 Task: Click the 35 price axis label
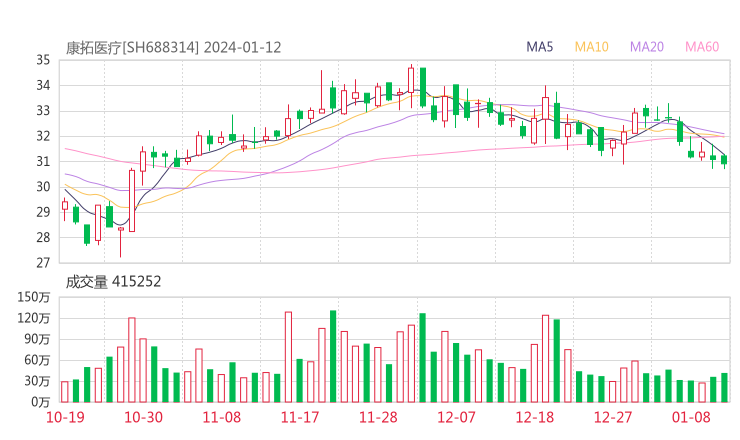click(x=43, y=60)
